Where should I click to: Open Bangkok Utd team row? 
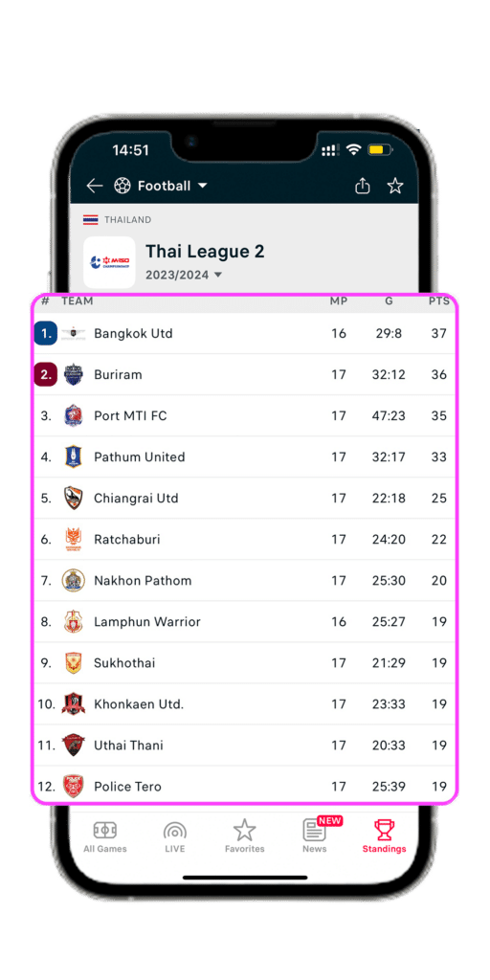(x=244, y=333)
